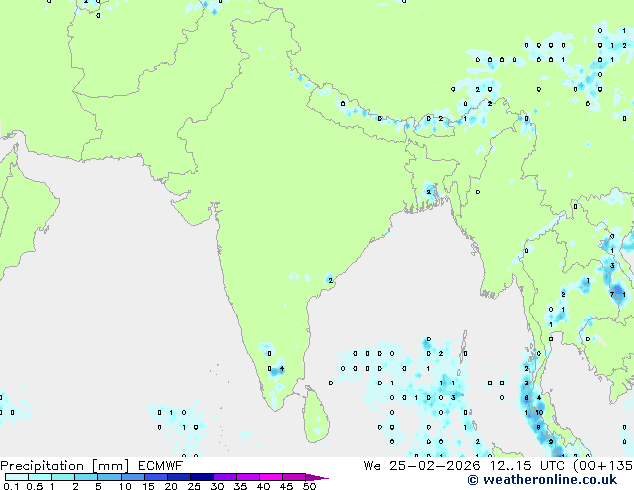Click the '25' legend scale label

(x=194, y=486)
